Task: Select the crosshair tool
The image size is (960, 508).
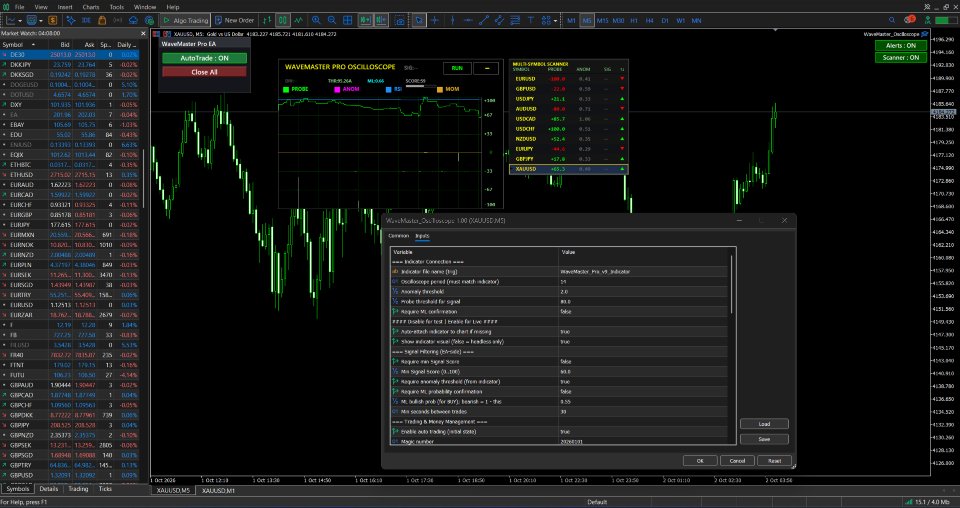Action: click(x=434, y=20)
